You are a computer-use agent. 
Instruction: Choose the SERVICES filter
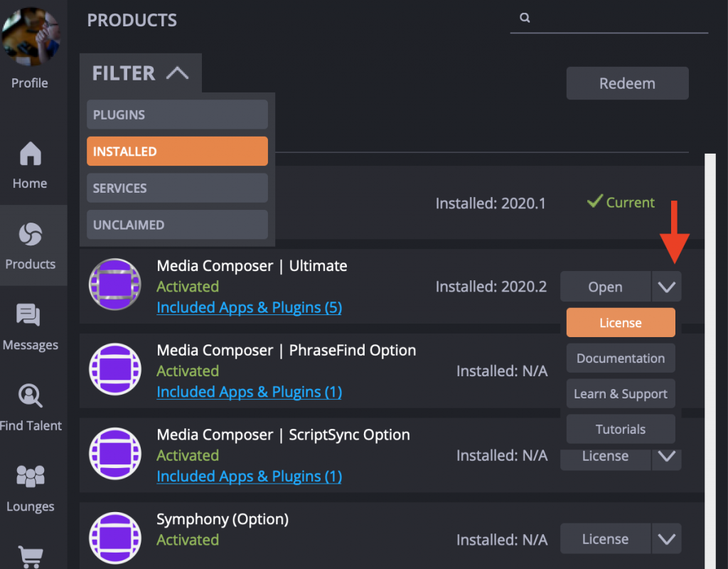(177, 188)
